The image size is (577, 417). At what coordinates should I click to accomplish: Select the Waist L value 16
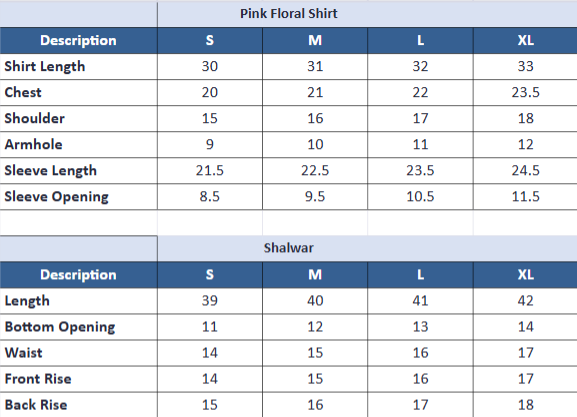point(420,353)
